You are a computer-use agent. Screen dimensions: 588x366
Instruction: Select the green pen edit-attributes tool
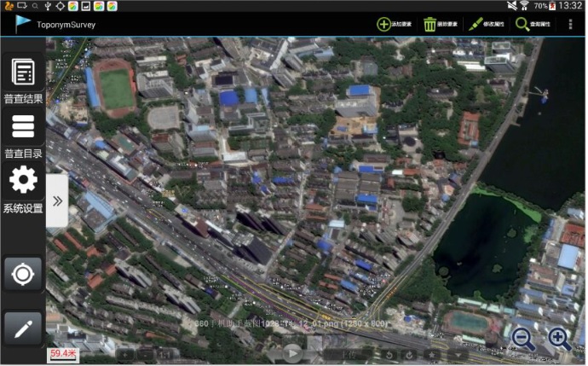[476, 25]
